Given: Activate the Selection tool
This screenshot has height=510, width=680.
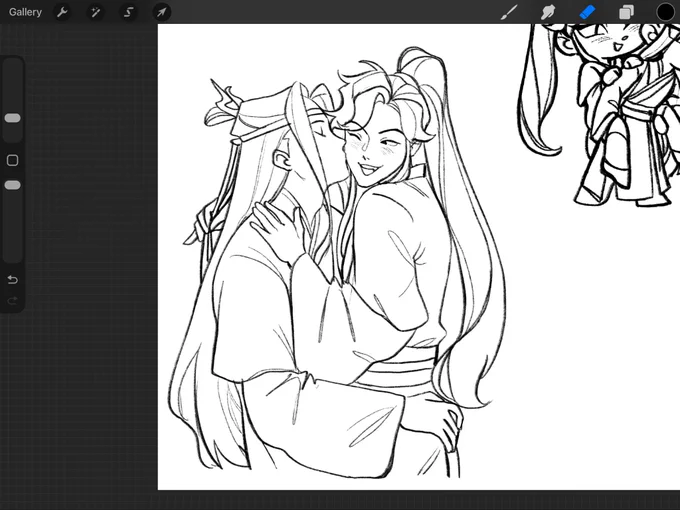Looking at the screenshot, I should click(128, 12).
